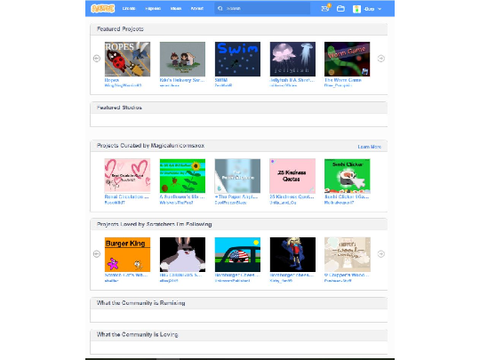
Task: Open the Messages icon with notification badge
Action: pos(325,8)
